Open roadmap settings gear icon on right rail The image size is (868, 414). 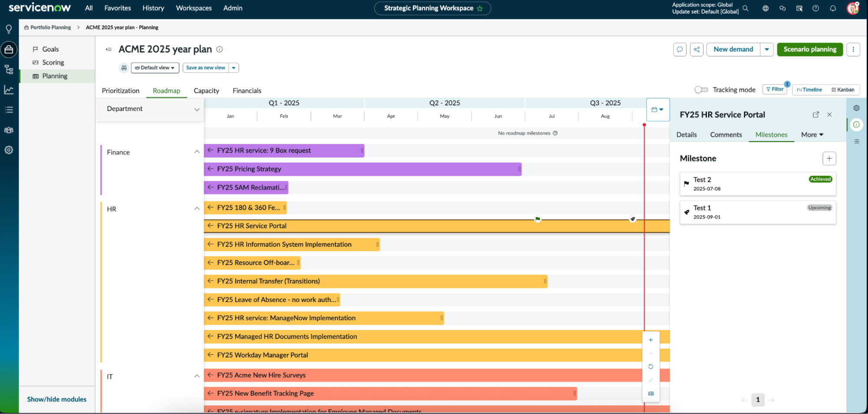pos(856,108)
